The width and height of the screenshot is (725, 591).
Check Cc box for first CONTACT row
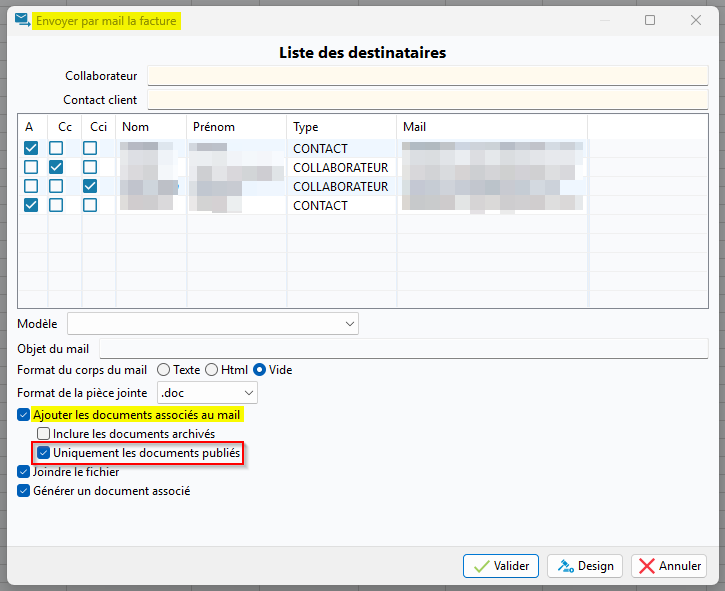pyautogui.click(x=57, y=148)
